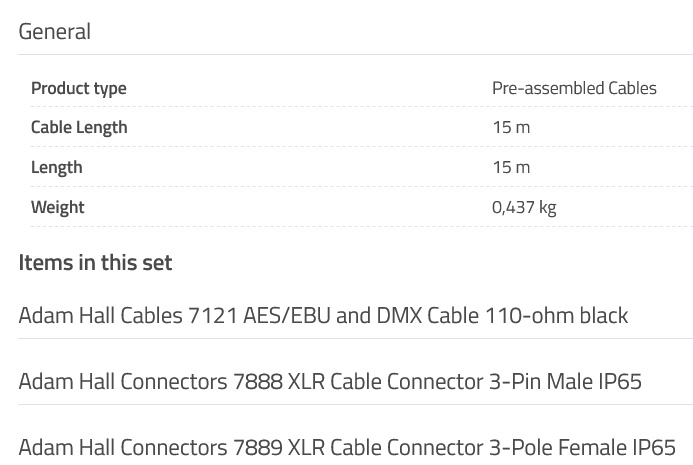Open the Adam Hall Cables 7121 item link
Screen dimensions: 693x465
pos(323,316)
